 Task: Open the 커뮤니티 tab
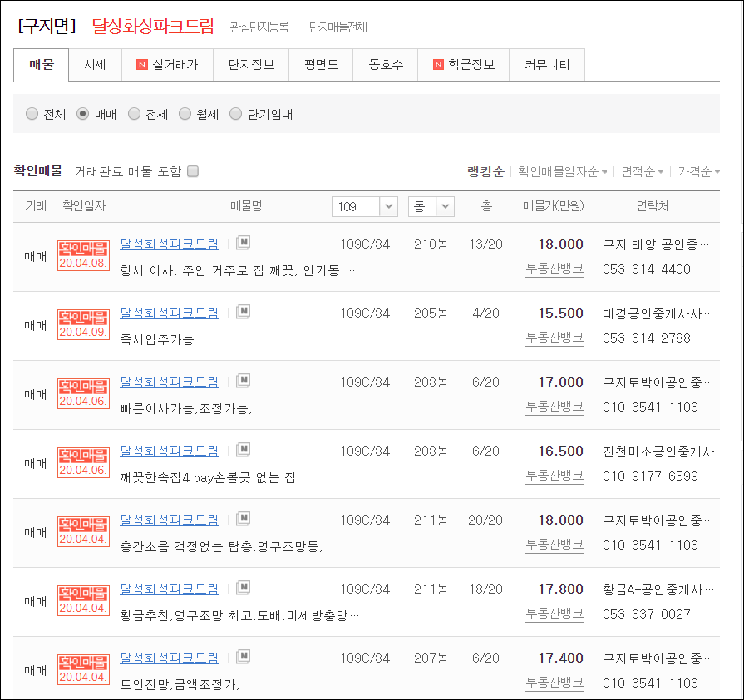point(547,65)
